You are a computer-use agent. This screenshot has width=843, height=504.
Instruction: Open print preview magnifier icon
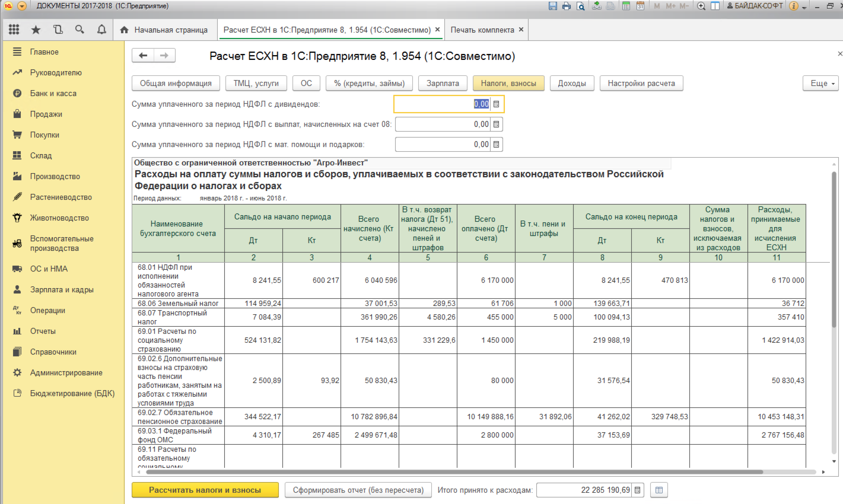[x=580, y=6]
